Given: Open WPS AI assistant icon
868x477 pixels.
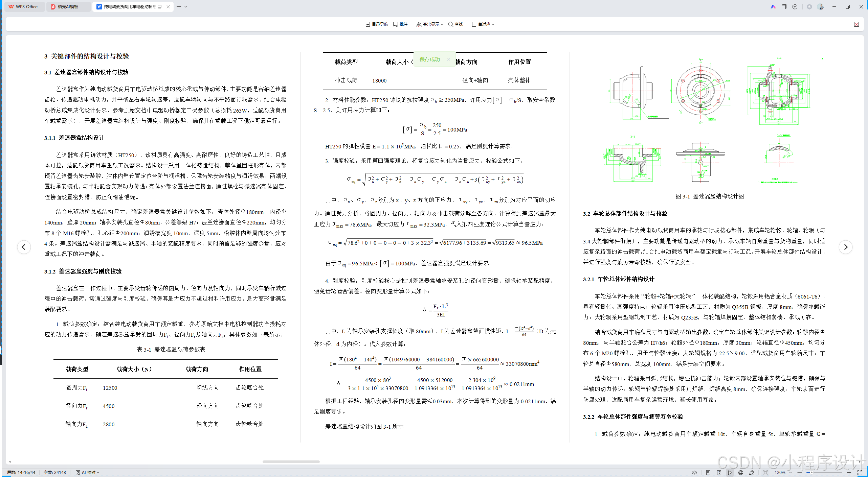Looking at the screenshot, I should point(773,7).
